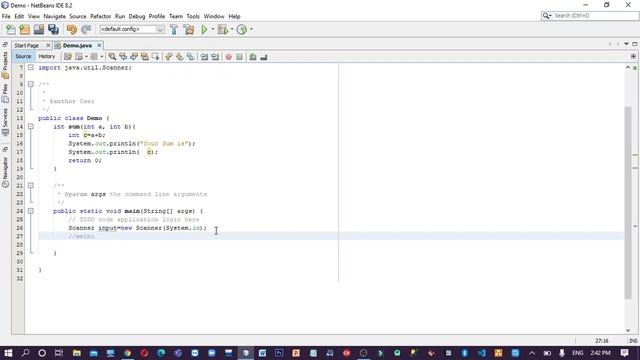Collapse the main method fold on line 24
The image size is (640, 360).
[x=31, y=211]
